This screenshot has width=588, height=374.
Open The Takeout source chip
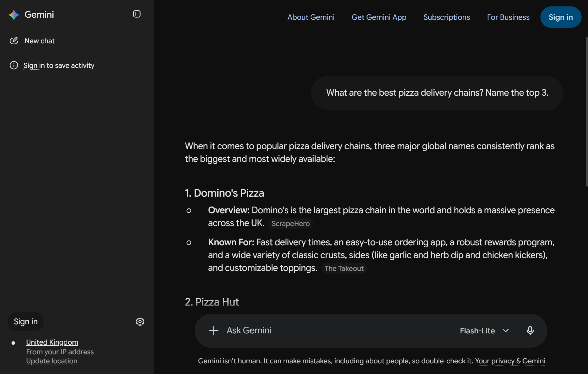pyautogui.click(x=344, y=268)
